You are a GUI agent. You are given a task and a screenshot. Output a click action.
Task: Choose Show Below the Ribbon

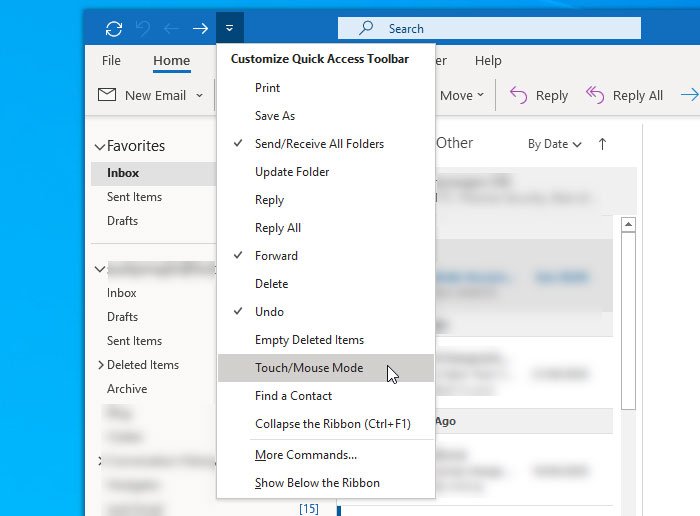click(325, 483)
